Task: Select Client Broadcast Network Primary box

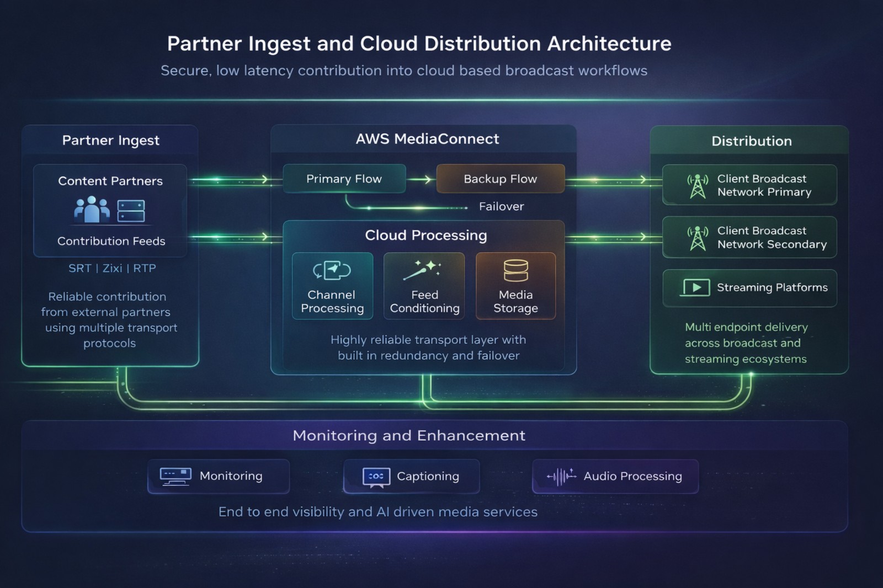Action: pyautogui.click(x=749, y=185)
